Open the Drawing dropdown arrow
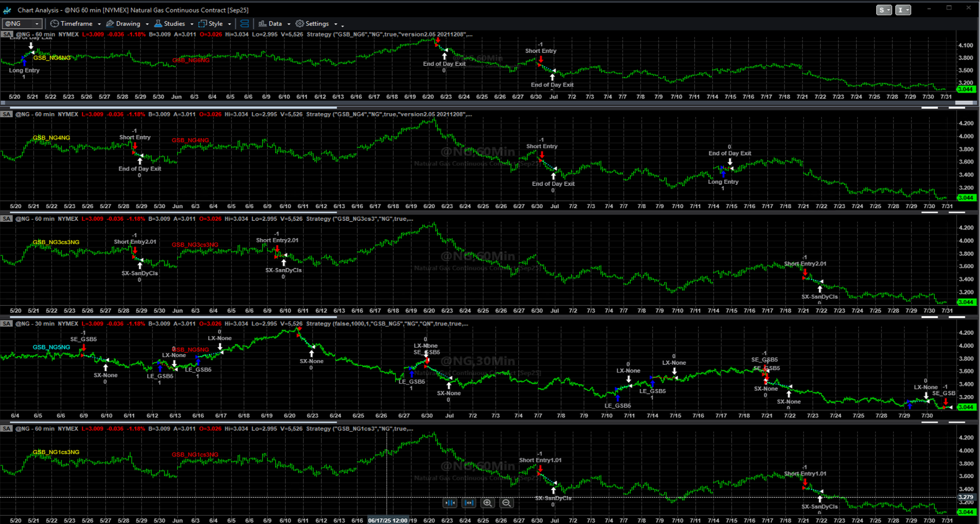This screenshot has height=524, width=980. [147, 24]
